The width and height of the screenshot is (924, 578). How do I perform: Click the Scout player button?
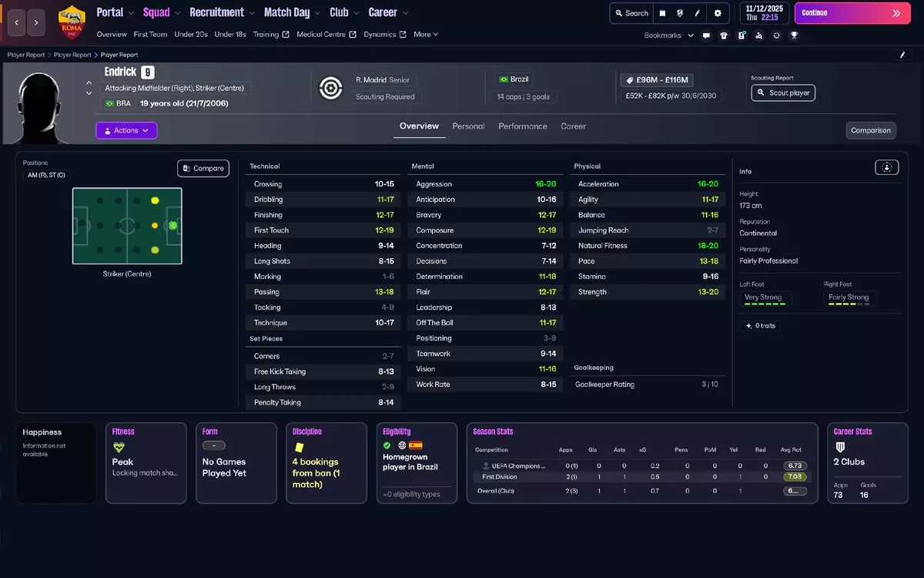[782, 92]
